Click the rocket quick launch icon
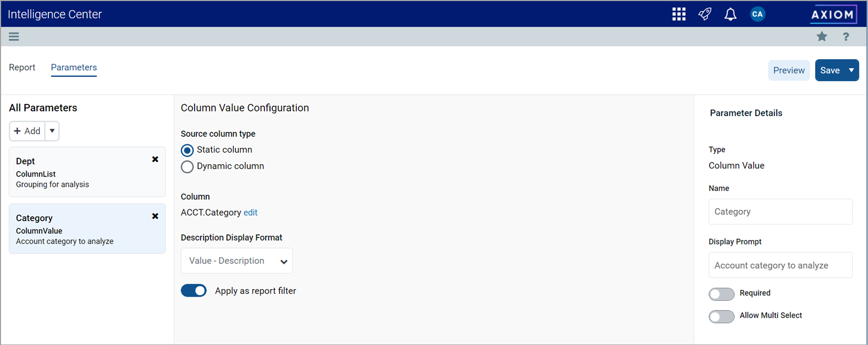This screenshot has width=868, height=345. click(705, 15)
